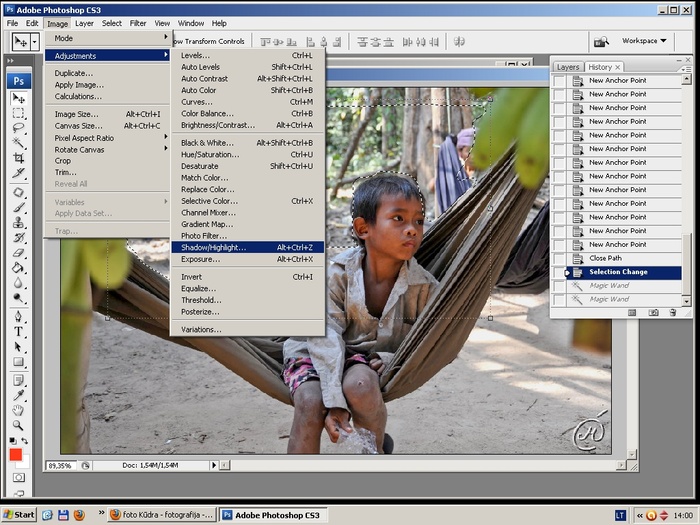Click the trash icon in History panel
This screenshot has width=700, height=525.
tap(673, 313)
